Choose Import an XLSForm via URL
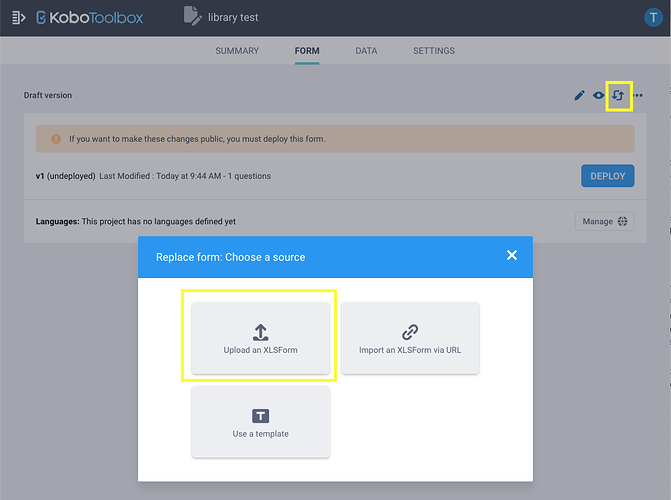Viewport: 671px width, 500px height. 410,338
